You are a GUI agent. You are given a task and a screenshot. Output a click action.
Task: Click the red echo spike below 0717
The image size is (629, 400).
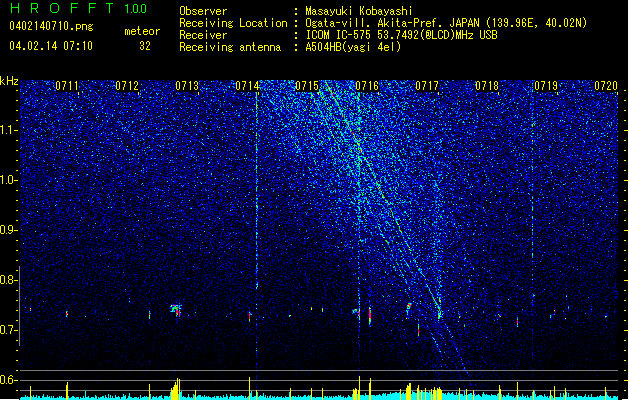point(418,330)
